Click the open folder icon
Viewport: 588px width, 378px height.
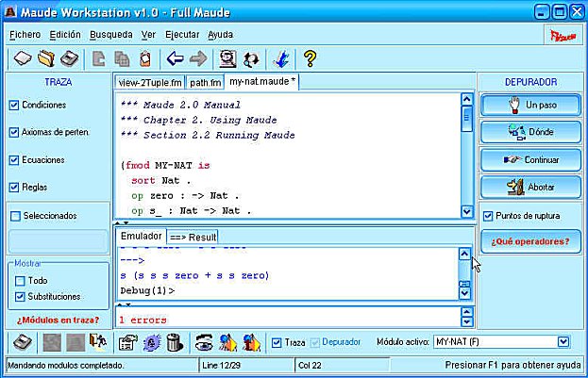[45, 58]
